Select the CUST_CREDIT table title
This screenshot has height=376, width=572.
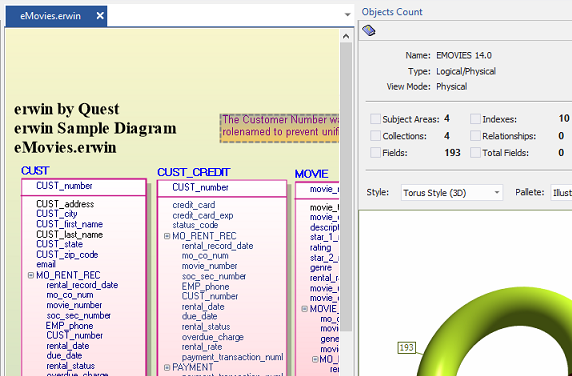tap(194, 172)
